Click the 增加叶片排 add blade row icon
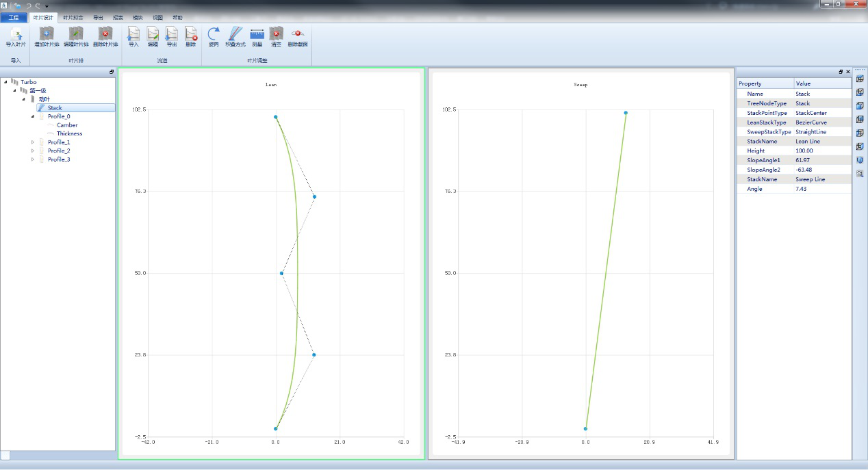Screen dimensions: 868x470 click(x=47, y=34)
